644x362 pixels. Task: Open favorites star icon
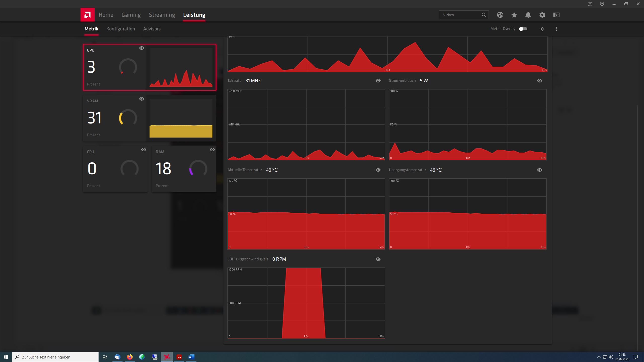(514, 15)
